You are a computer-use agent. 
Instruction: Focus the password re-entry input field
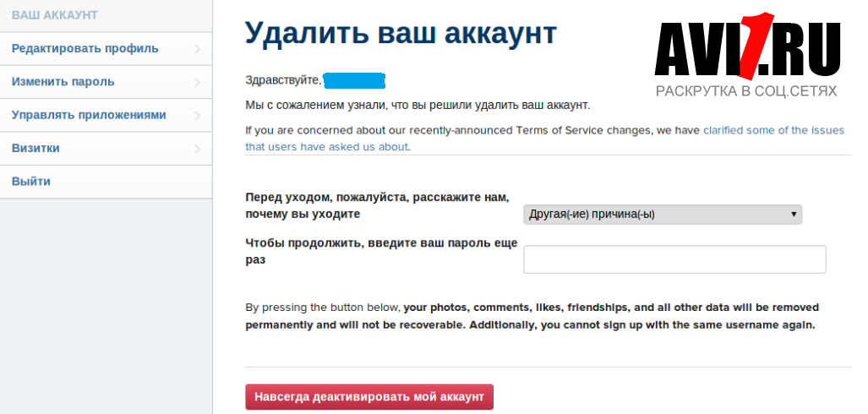(x=674, y=259)
